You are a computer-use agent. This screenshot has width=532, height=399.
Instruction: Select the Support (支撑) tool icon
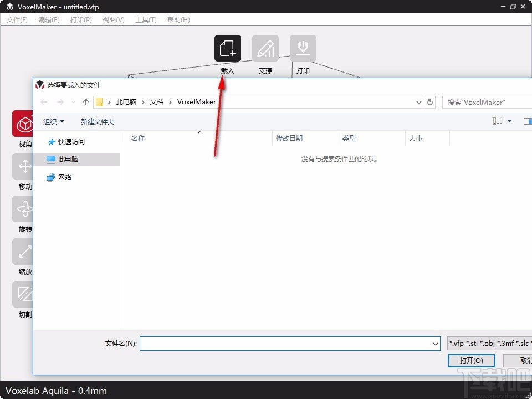265,48
